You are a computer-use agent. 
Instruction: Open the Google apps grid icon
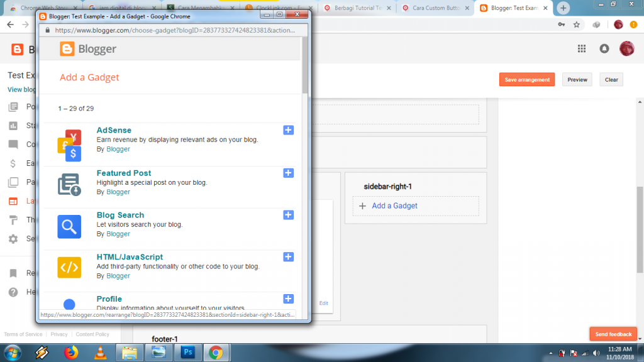pos(582,49)
